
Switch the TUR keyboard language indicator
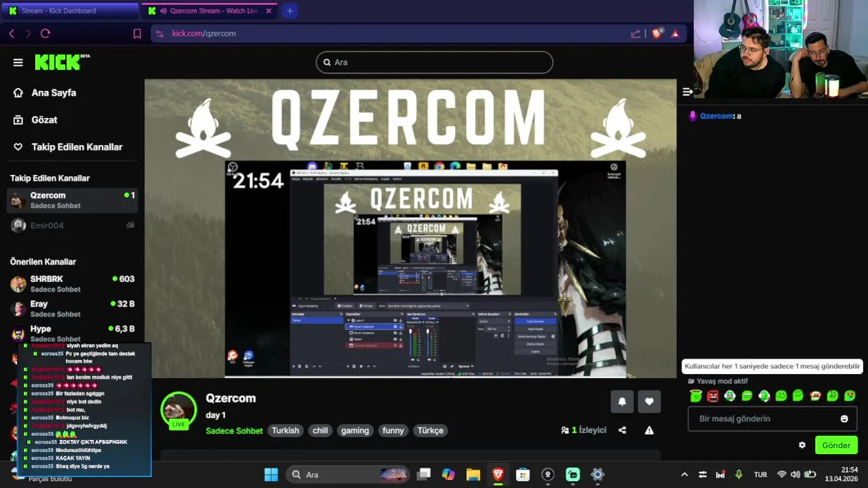761,474
